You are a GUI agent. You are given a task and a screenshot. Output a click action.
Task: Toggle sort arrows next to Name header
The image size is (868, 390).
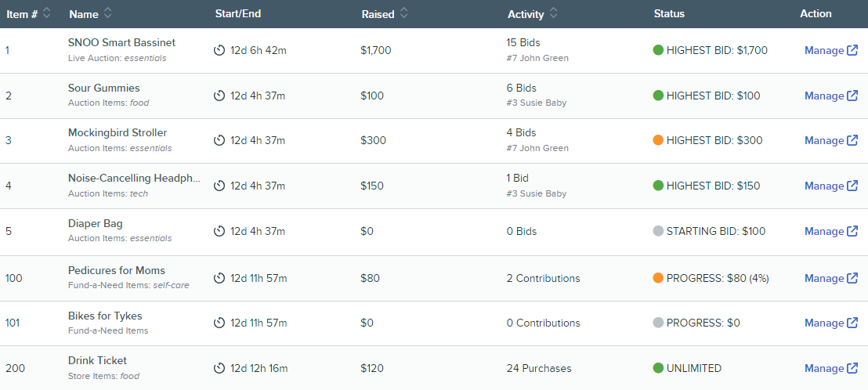pos(107,14)
